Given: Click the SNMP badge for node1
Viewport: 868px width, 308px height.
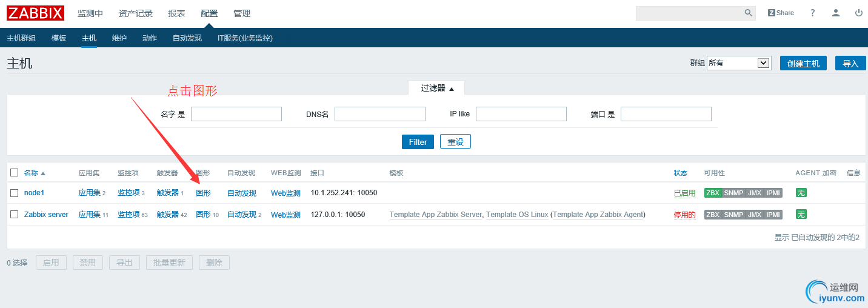Looking at the screenshot, I should click(x=733, y=193).
